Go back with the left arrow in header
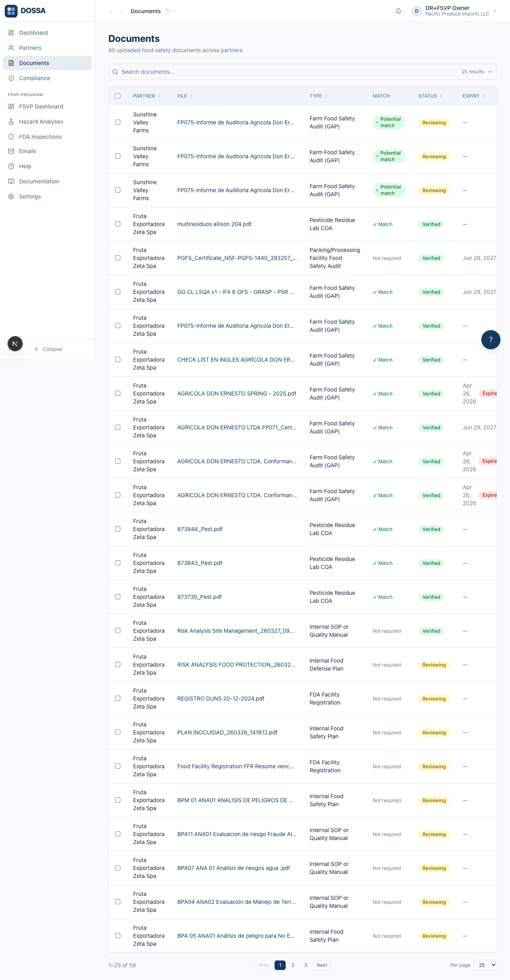Viewport: 510px width, 980px height. (111, 11)
